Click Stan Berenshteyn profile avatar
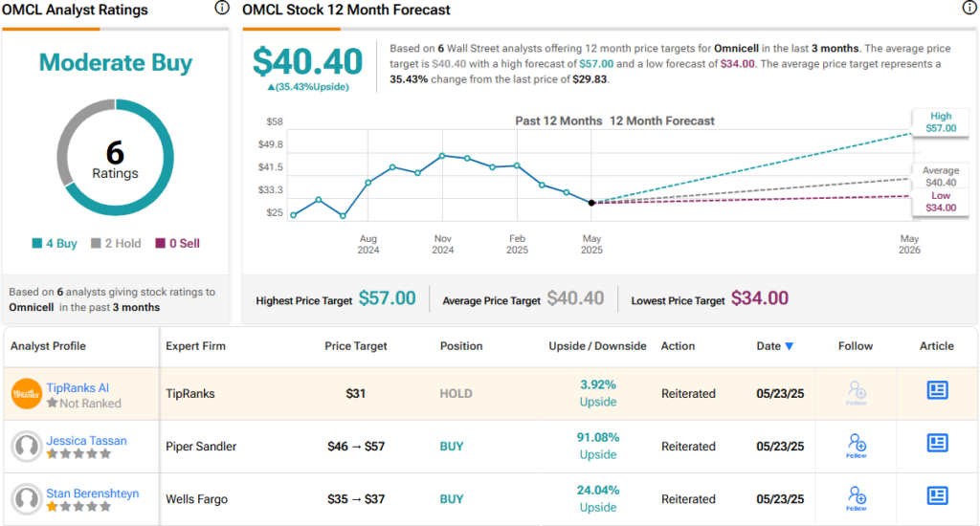This screenshot has height=526, width=980. click(27, 499)
